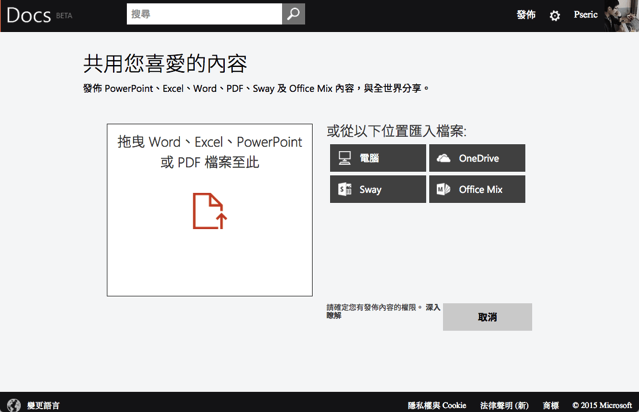
Task: Click the 或從以下位置匯入檔案 label
Action: tap(397, 131)
